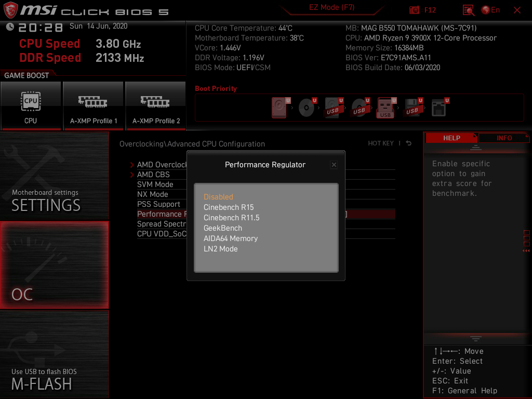The width and height of the screenshot is (532, 399).
Task: Select the network boot device icon
Action: 438,108
